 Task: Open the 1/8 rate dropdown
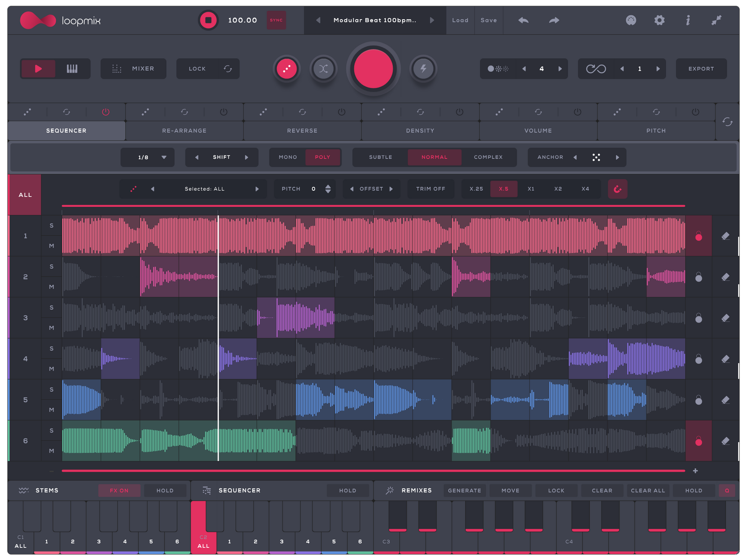[x=147, y=157]
